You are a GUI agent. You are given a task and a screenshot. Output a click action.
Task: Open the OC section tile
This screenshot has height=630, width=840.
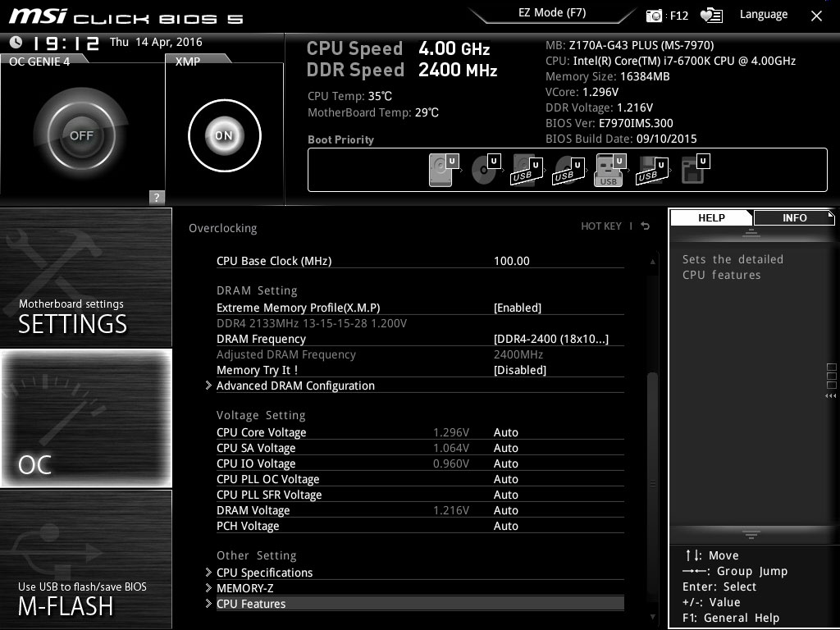[x=85, y=418]
